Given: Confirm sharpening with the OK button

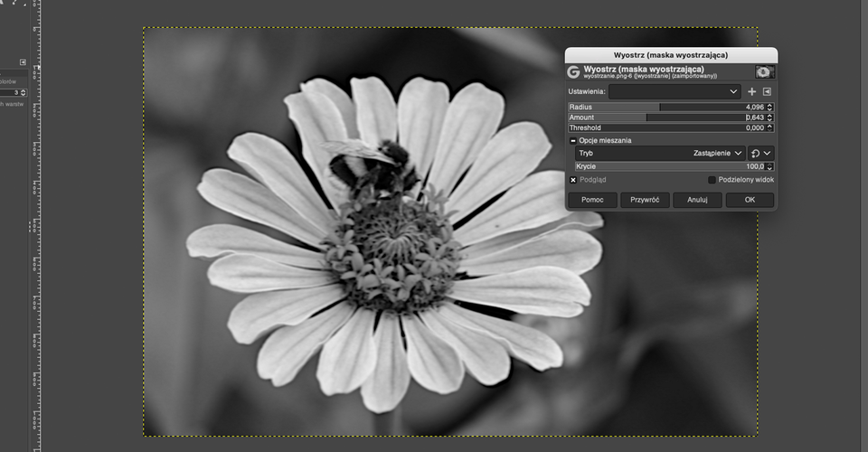Looking at the screenshot, I should 750,200.
